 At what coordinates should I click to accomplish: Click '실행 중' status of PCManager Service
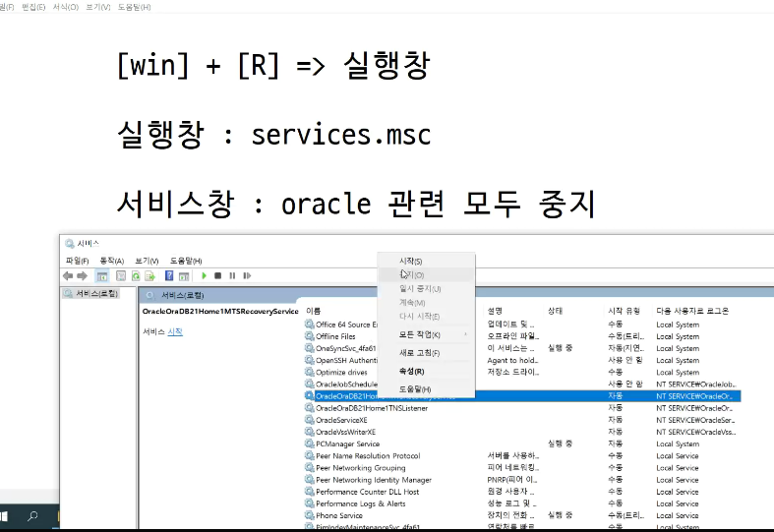560,443
